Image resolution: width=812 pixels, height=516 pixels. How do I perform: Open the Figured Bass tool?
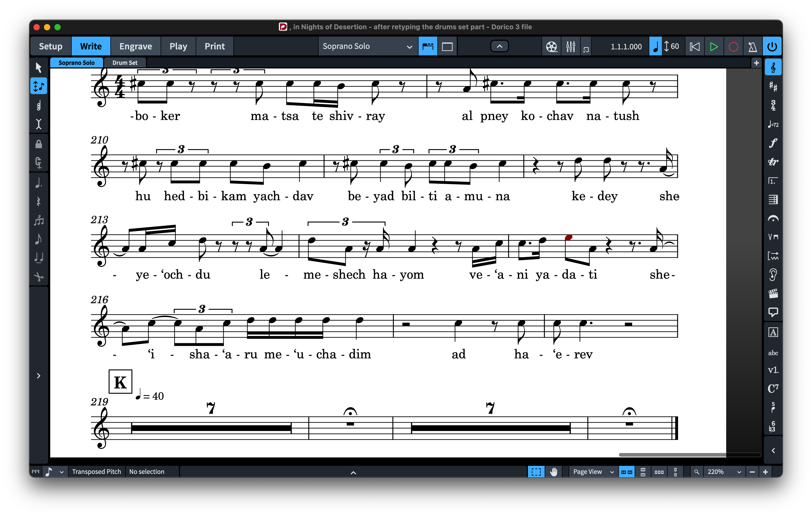tap(773, 426)
